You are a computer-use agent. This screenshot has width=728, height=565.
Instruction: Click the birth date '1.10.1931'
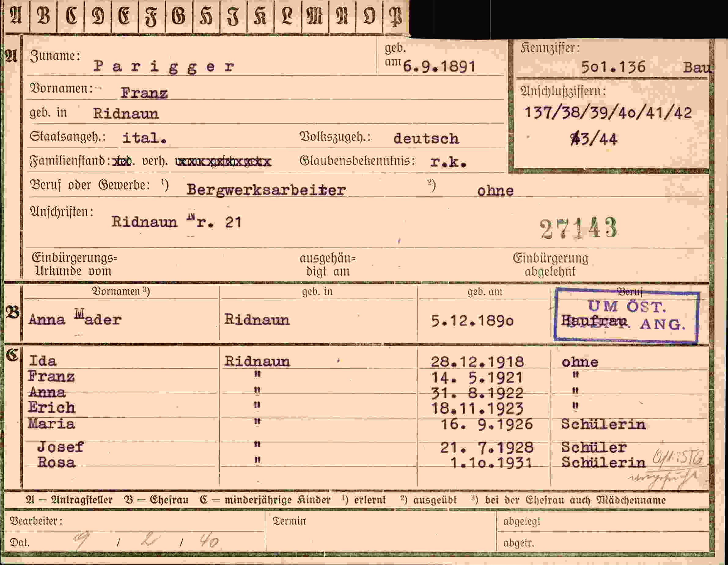point(491,463)
